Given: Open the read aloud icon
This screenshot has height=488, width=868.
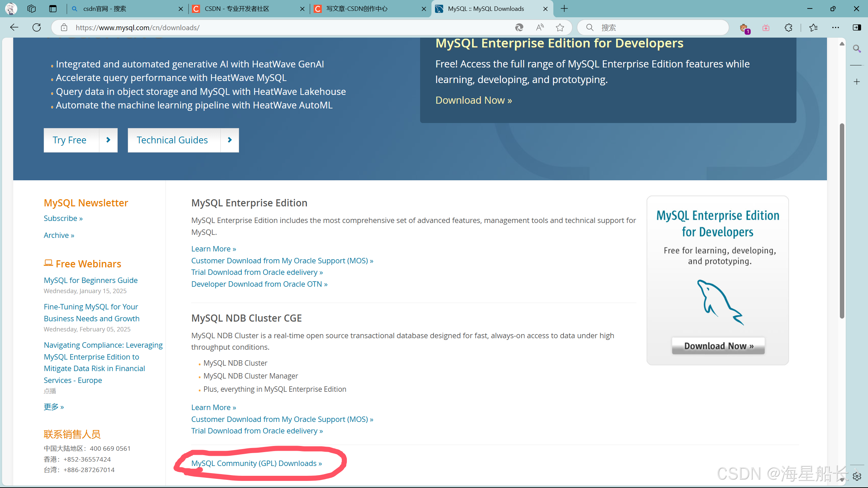Looking at the screenshot, I should point(540,27).
